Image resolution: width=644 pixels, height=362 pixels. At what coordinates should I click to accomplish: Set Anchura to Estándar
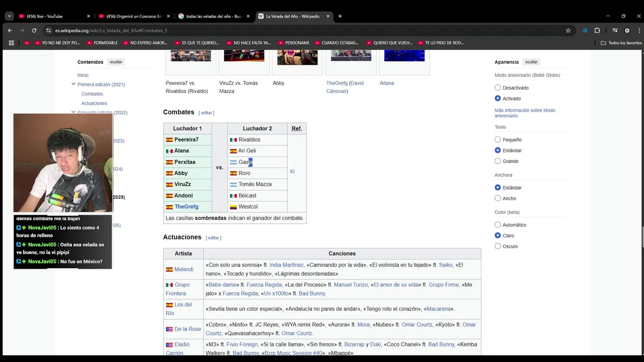tap(498, 188)
